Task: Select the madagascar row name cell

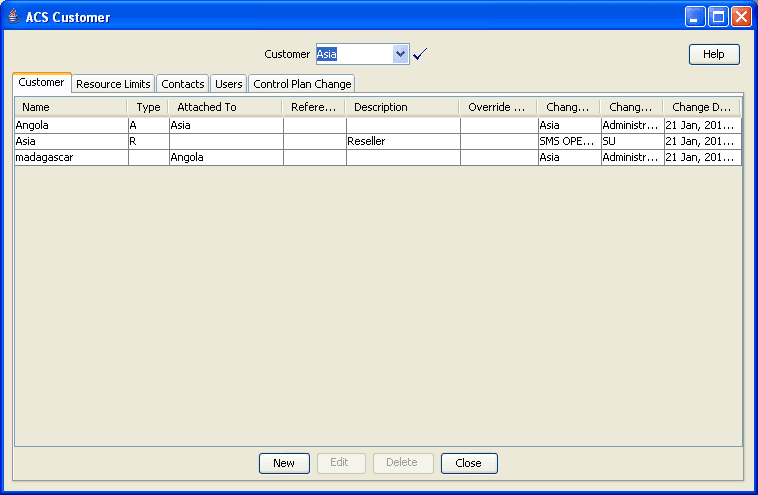Action: (x=72, y=157)
